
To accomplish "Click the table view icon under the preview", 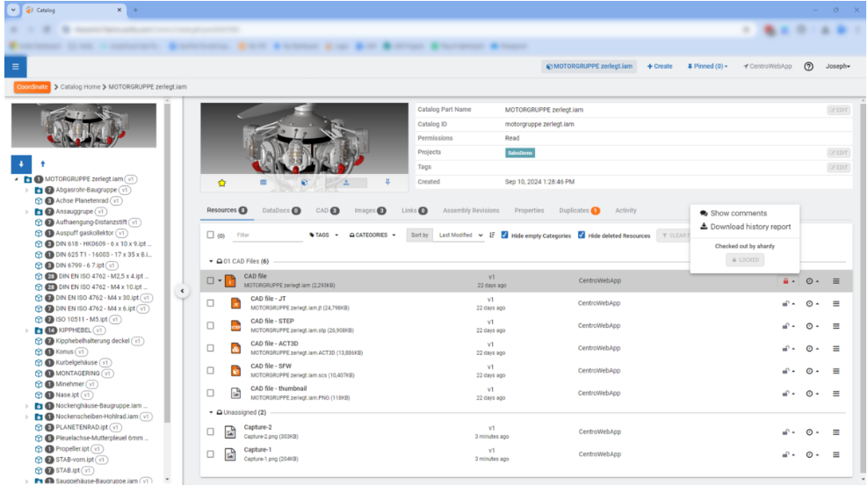I will coord(264,182).
